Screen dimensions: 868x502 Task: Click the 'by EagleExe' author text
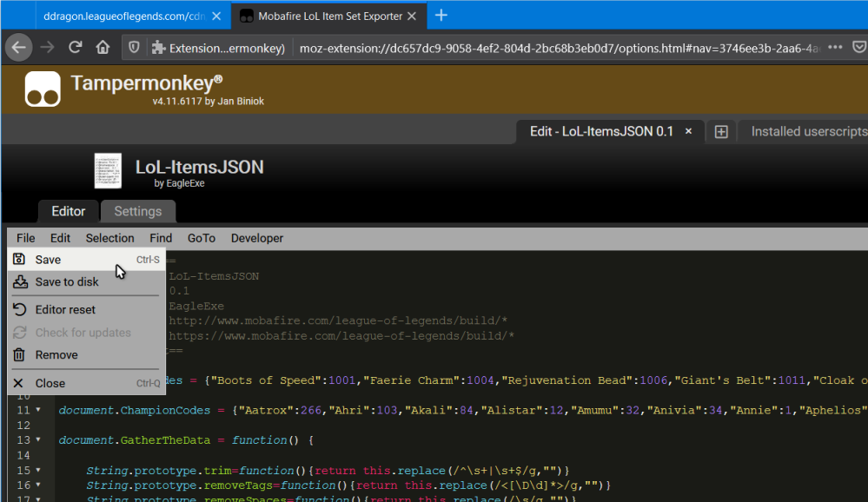coord(179,183)
